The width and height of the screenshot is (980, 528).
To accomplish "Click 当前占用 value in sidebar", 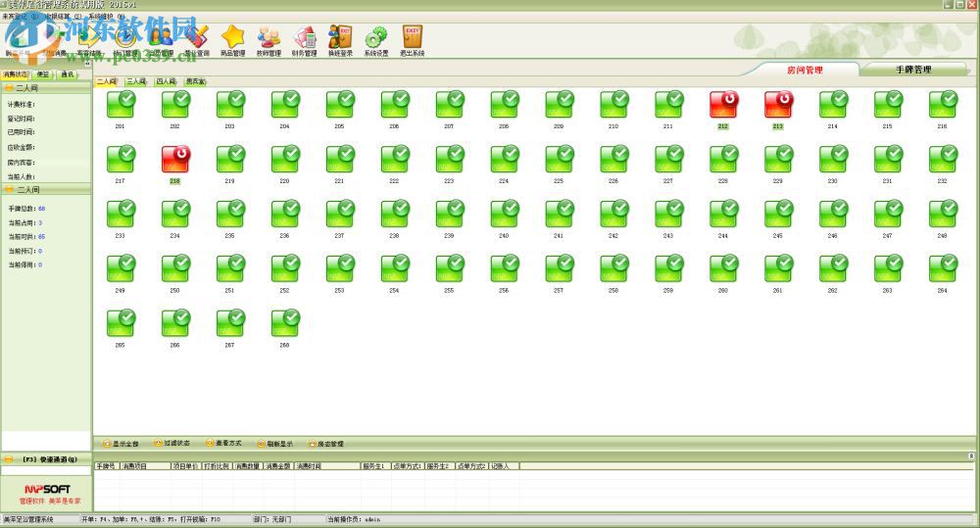I will click(x=40, y=223).
